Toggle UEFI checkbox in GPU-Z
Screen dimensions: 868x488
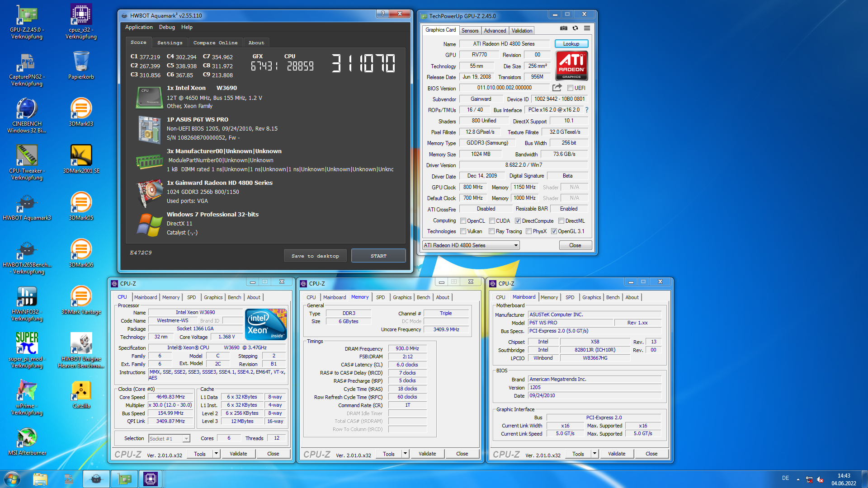571,88
